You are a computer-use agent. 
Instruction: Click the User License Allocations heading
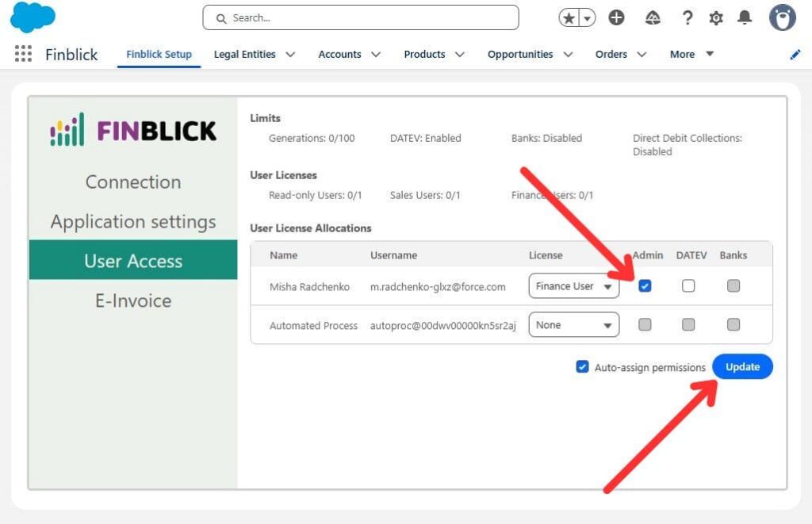point(311,228)
